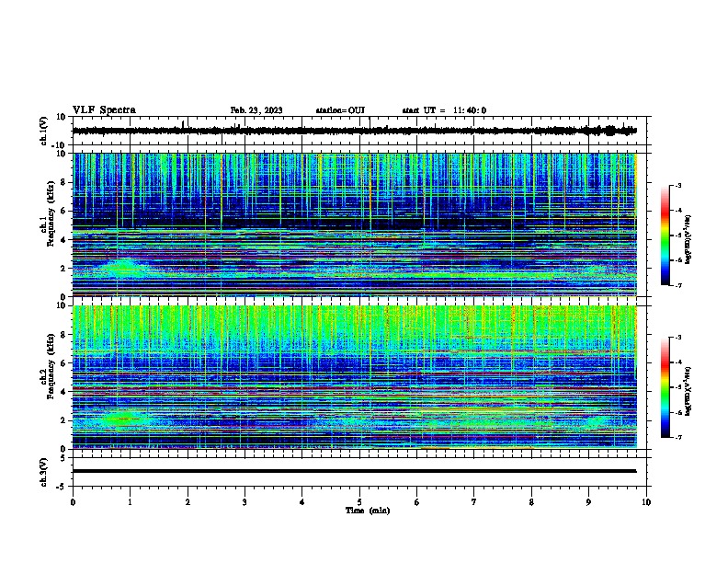Click the ch.1 frequency axis "8" tick label
Screen dimensions: 728x563
coord(64,182)
